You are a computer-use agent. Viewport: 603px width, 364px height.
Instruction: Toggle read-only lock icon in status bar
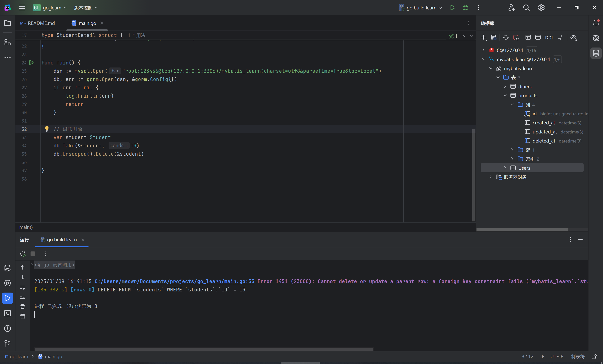pos(594,357)
